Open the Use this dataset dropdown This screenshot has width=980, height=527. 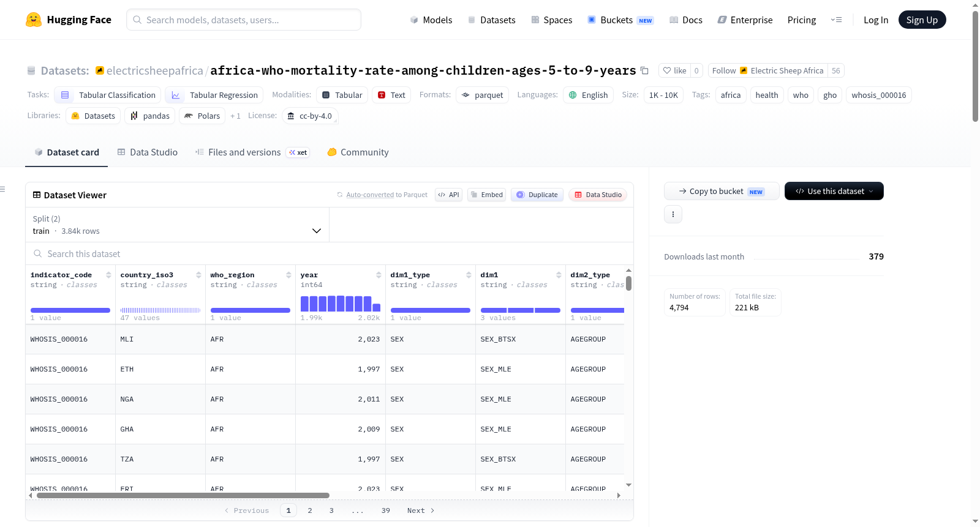pos(834,191)
